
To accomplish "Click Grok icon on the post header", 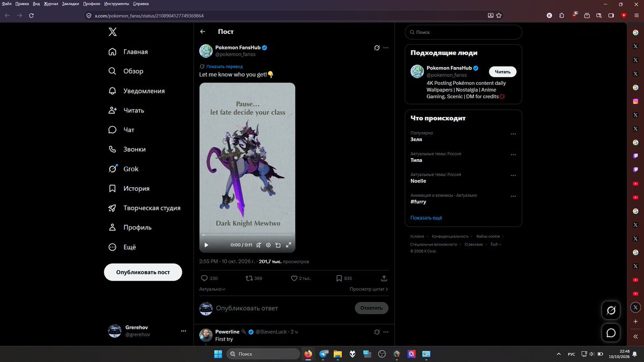I will [377, 48].
